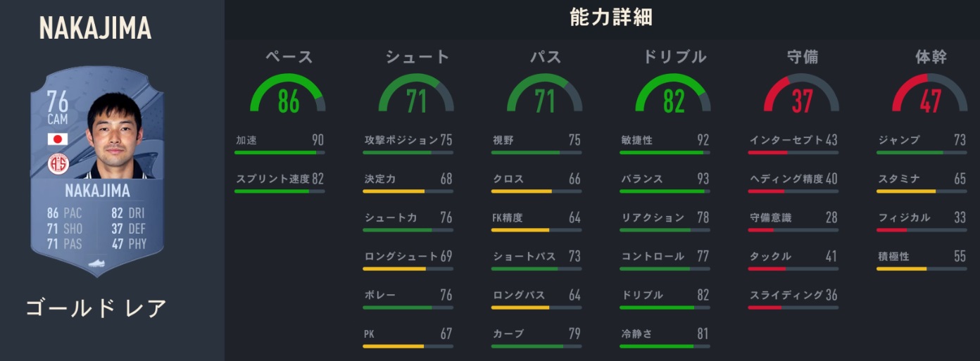Click the ドリブル gauge showing 82

pyautogui.click(x=673, y=95)
